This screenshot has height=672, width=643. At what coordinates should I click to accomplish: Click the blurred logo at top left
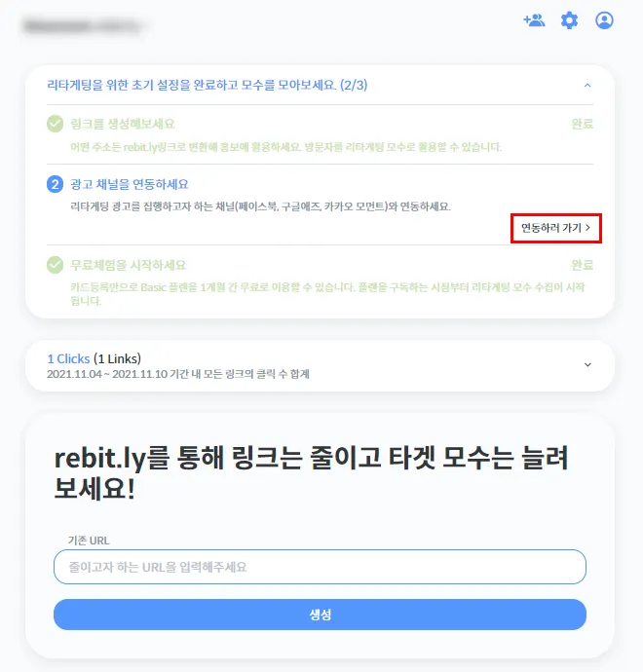[x=83, y=25]
